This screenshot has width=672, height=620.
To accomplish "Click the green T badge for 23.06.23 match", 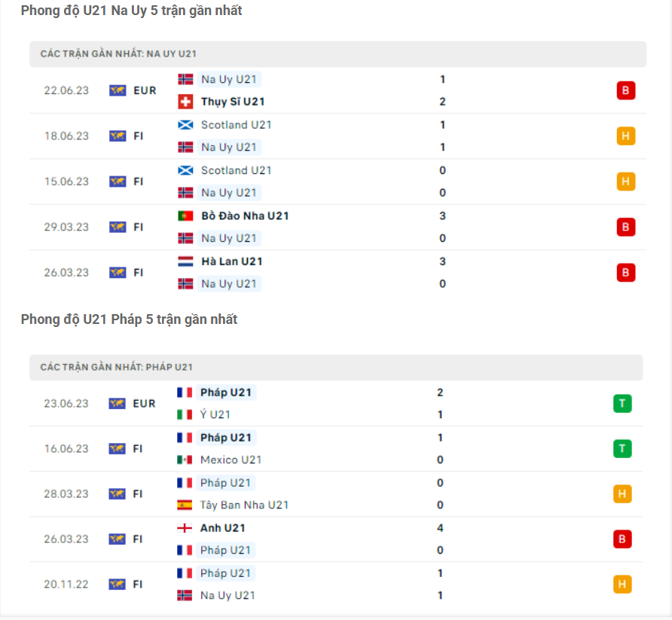I will coord(622,404).
